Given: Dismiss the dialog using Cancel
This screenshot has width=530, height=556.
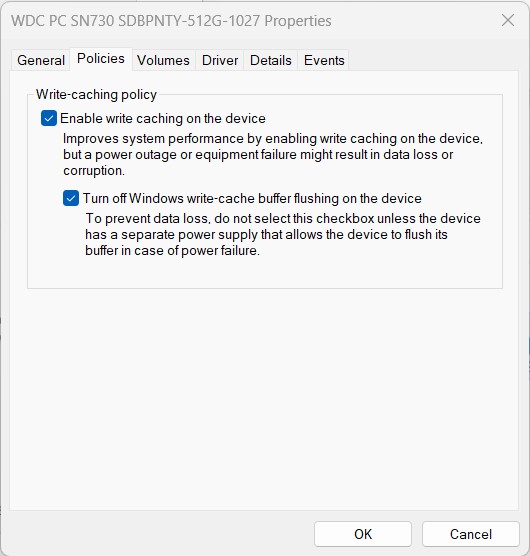Looking at the screenshot, I should (x=471, y=534).
